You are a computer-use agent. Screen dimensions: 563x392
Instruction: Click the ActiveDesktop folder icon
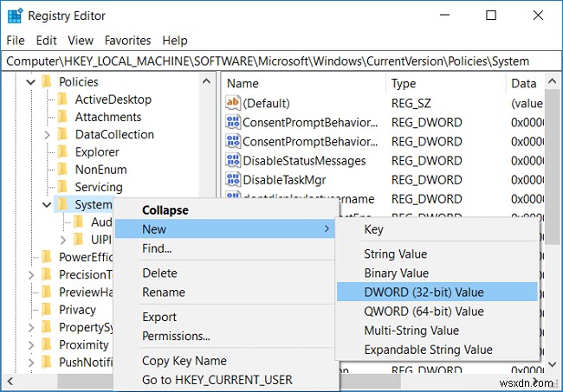pos(62,100)
